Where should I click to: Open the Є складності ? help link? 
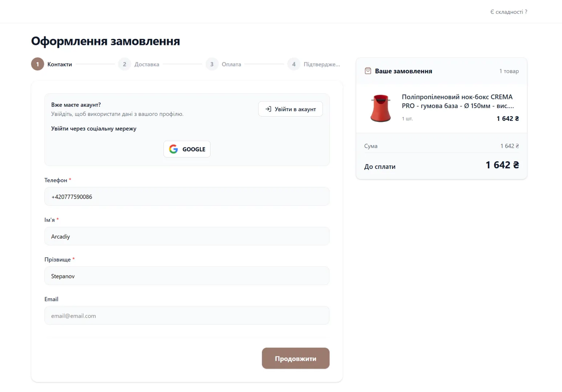[x=509, y=12]
